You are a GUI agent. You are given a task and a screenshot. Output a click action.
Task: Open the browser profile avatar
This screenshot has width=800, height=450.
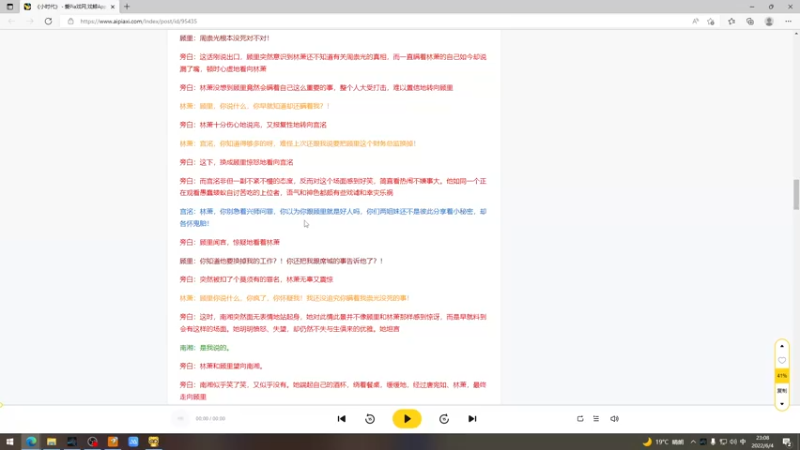click(769, 21)
